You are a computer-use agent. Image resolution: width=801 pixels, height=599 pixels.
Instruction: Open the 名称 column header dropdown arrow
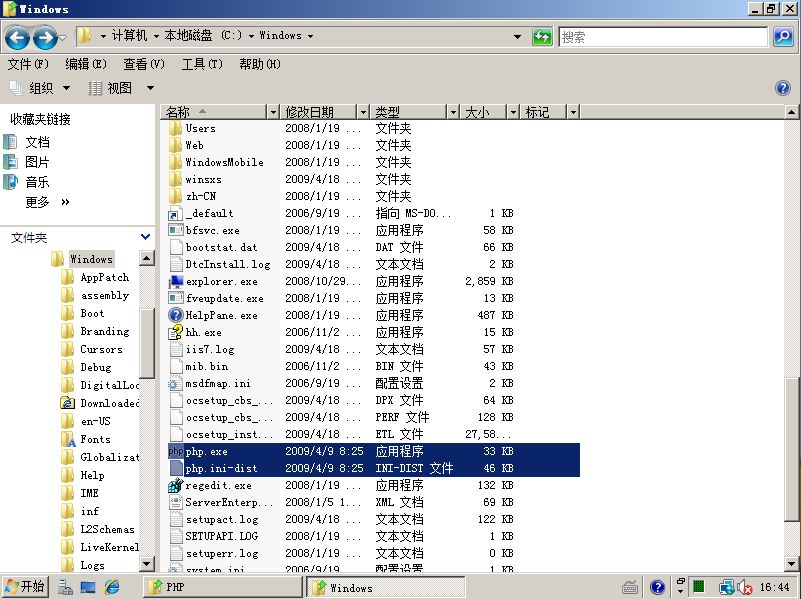tap(272, 112)
